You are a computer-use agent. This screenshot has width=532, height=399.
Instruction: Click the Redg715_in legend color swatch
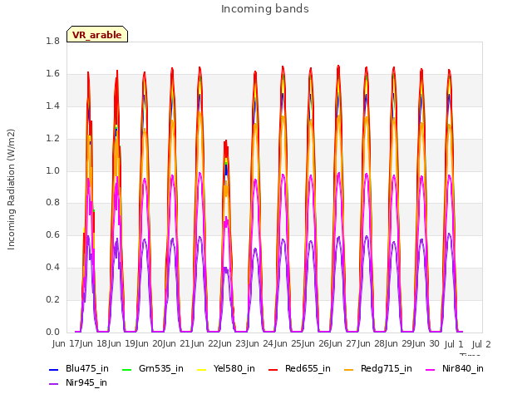tap(349, 369)
